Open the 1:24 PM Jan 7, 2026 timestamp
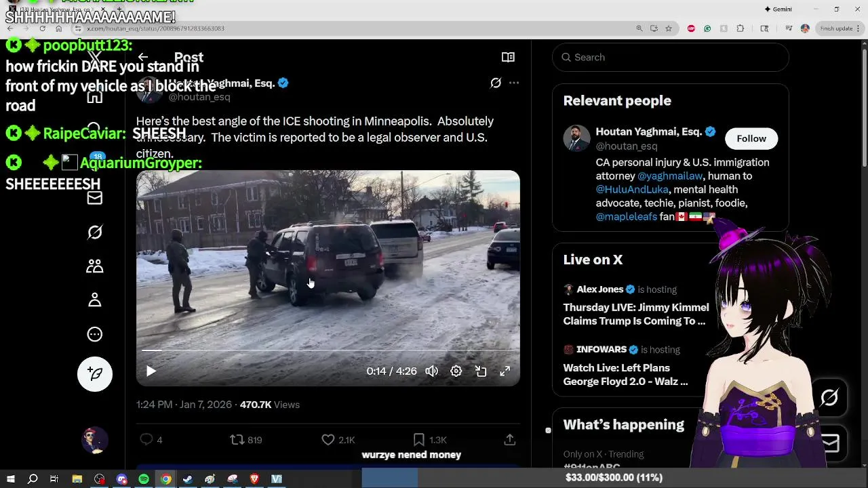The width and height of the screenshot is (868, 488). pyautogui.click(x=184, y=405)
